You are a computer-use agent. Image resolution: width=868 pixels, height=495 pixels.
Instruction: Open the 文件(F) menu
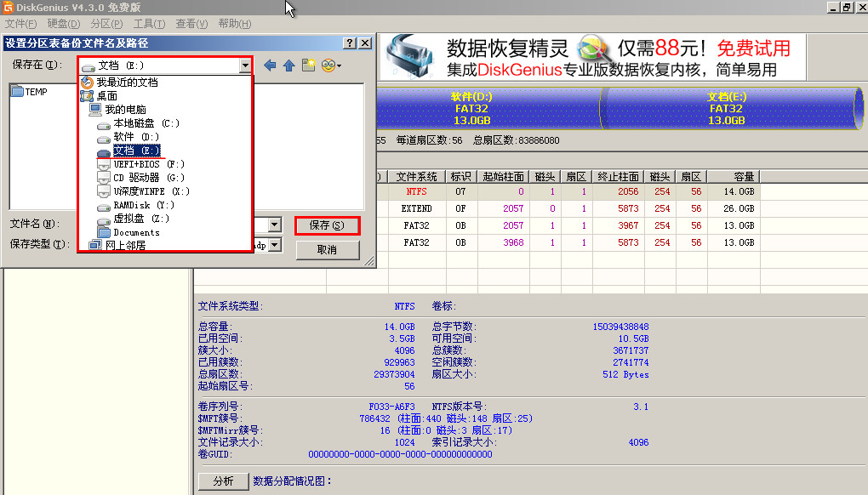[x=20, y=24]
